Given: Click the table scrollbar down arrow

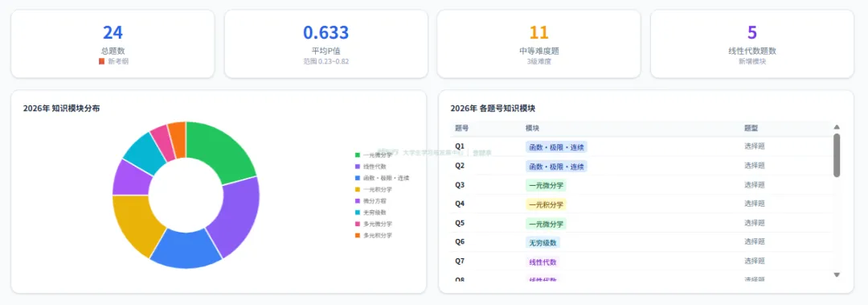Looking at the screenshot, I should click(837, 274).
